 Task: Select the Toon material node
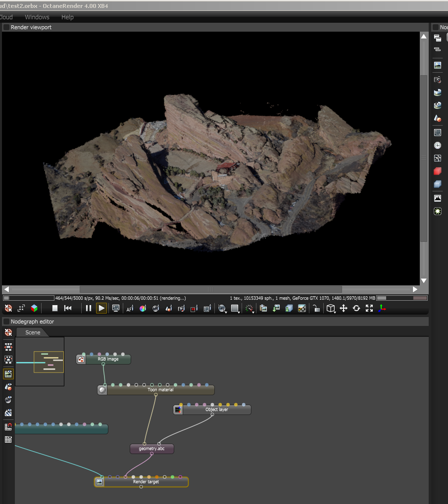tap(156, 390)
